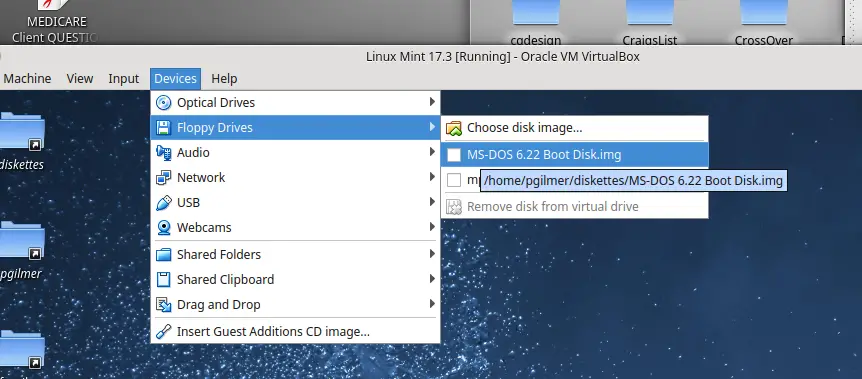862x379 pixels.
Task: Click the Floppy Drives diskette icon
Action: click(x=163, y=128)
